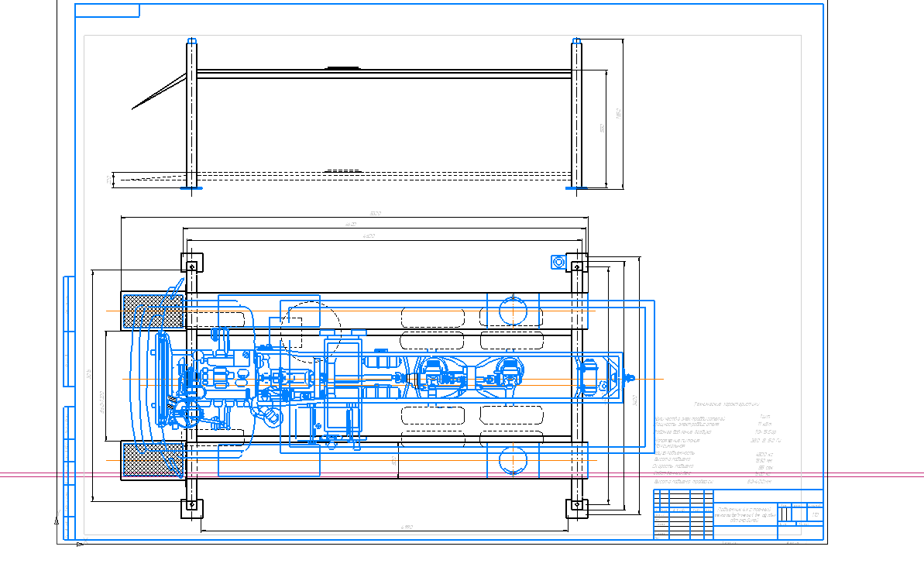Select the 380 V 50 Hz value in the characteristics table
Screen dimensions: 924x574
point(765,440)
